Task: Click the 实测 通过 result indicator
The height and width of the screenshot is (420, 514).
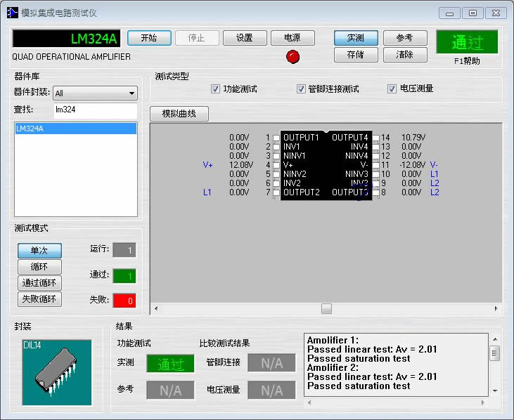Action: (x=170, y=364)
